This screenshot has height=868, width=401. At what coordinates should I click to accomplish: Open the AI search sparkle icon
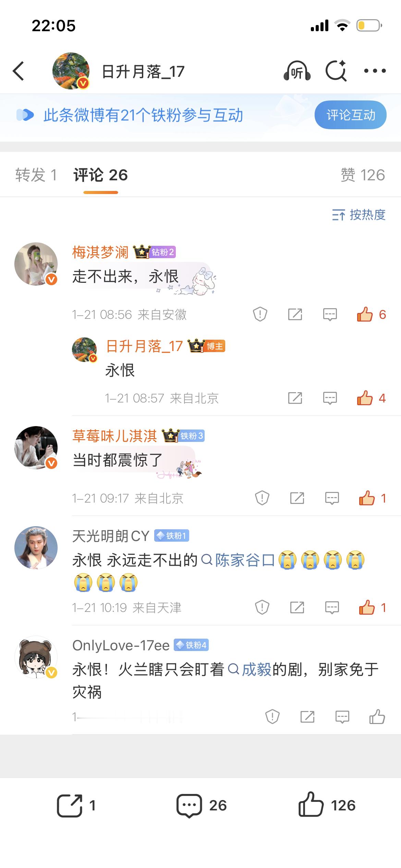(336, 71)
